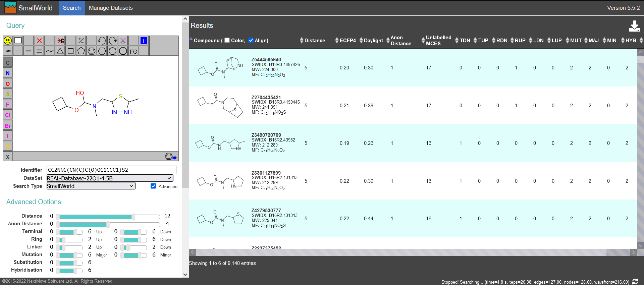Click the Identifier SMILES input field
Screen dimensions: 644x285
click(111, 170)
